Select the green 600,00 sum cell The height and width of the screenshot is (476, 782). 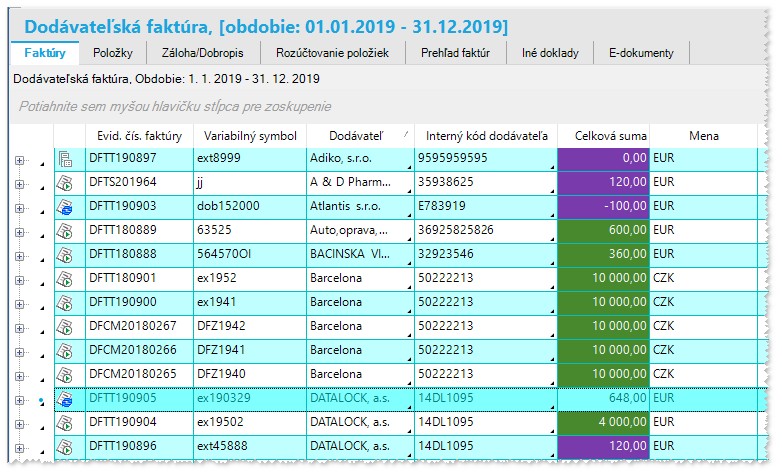[x=603, y=232]
